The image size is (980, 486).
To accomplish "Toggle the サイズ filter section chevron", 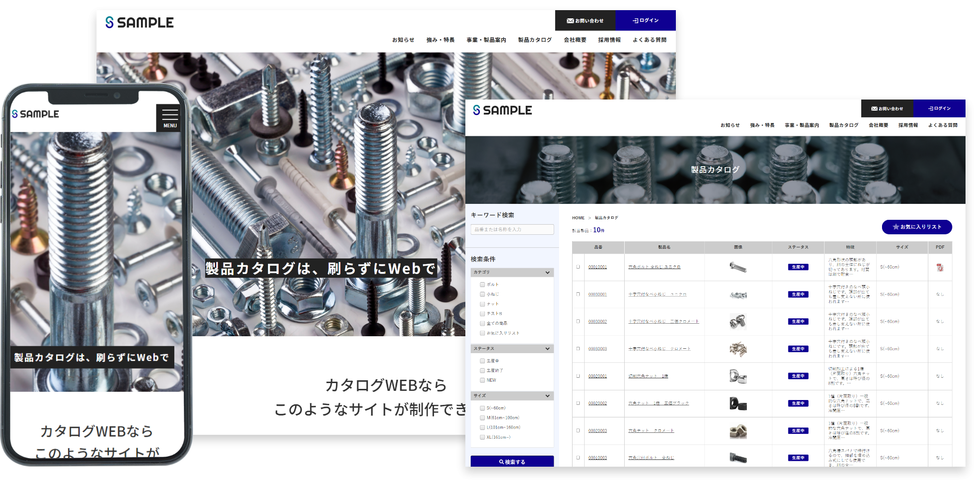I will pyautogui.click(x=547, y=396).
